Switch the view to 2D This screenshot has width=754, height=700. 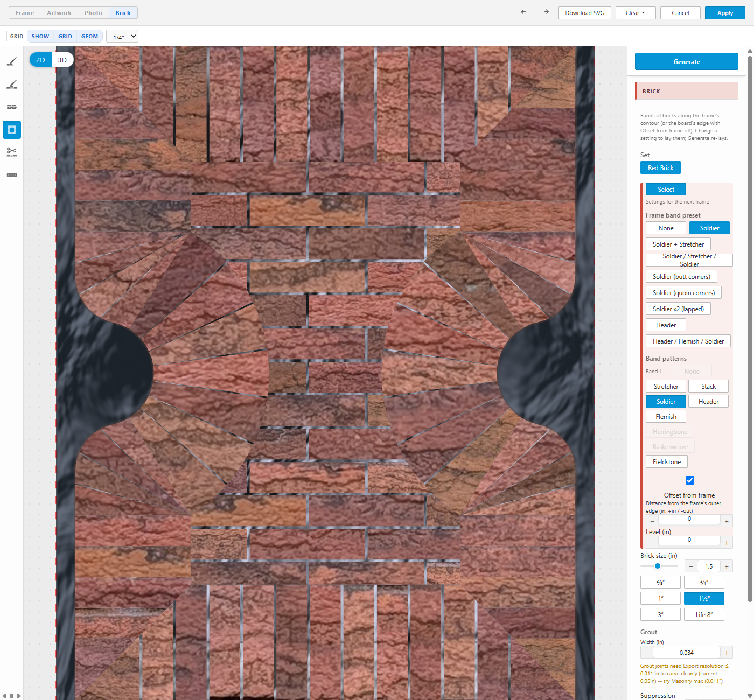click(x=40, y=60)
